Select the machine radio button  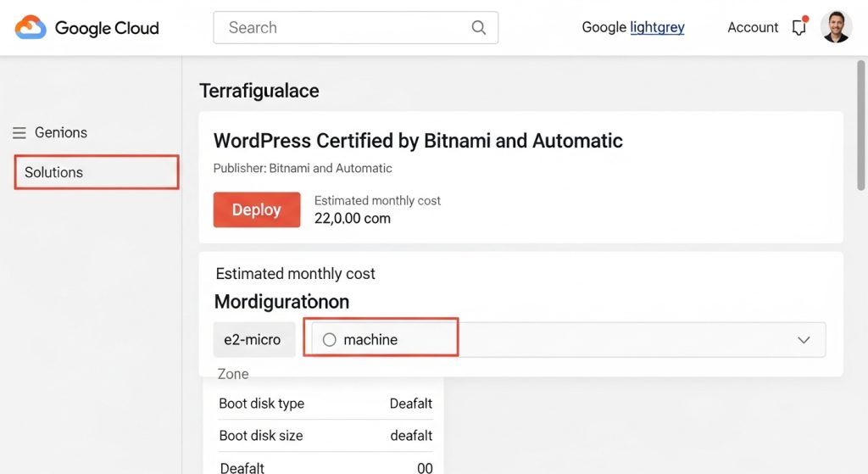[330, 339]
